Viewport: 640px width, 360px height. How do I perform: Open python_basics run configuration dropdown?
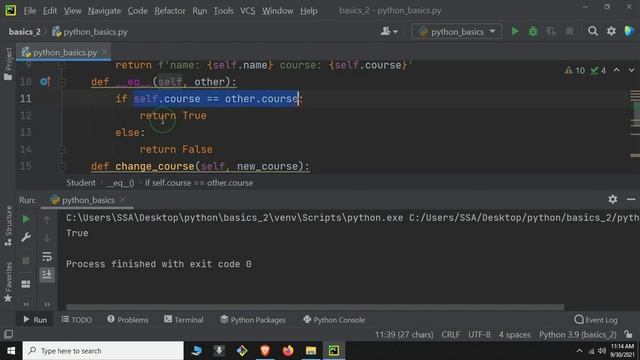click(457, 31)
